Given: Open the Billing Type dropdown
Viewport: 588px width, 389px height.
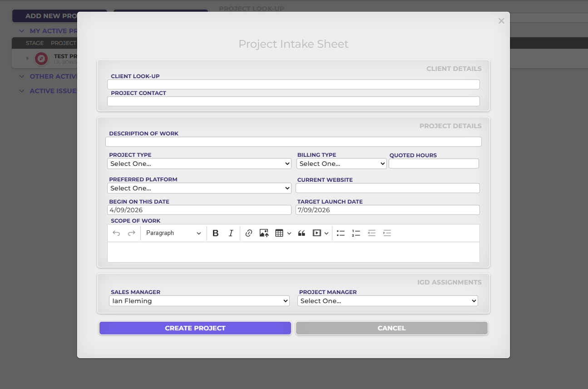Looking at the screenshot, I should tap(341, 164).
